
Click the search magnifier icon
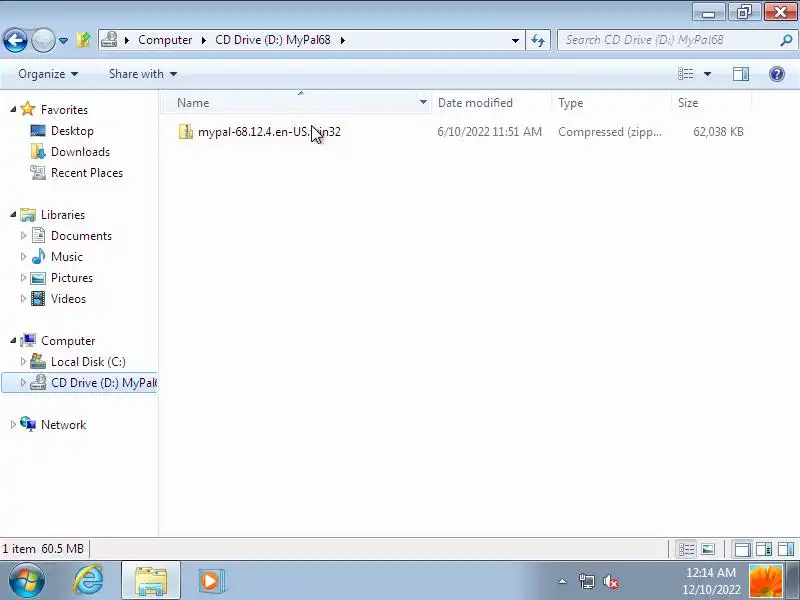[x=786, y=40]
